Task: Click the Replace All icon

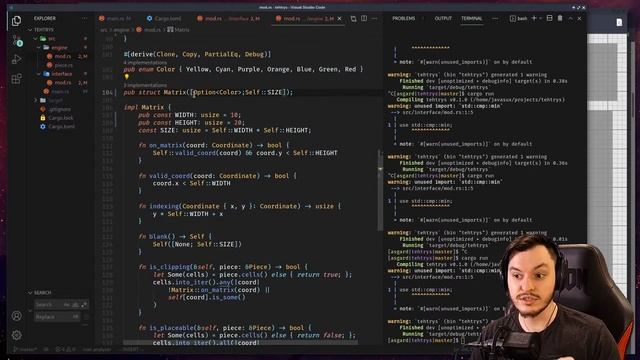Action: [x=86, y=317]
